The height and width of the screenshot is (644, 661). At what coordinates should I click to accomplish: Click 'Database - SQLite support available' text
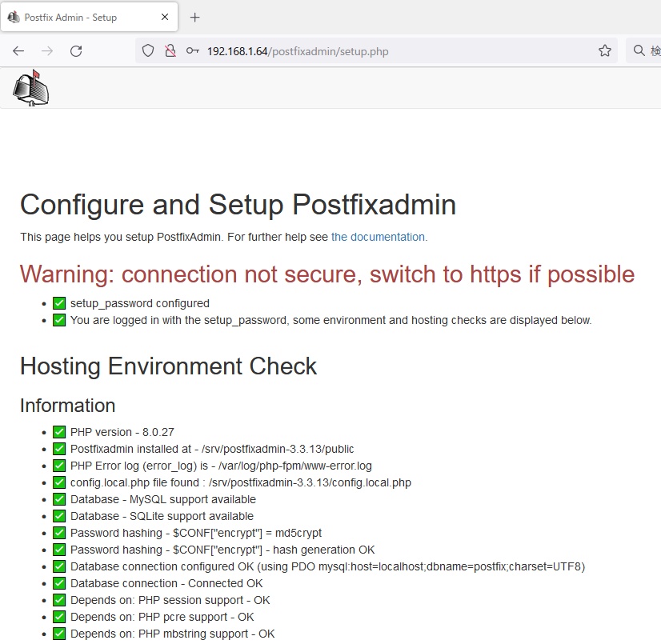(162, 516)
